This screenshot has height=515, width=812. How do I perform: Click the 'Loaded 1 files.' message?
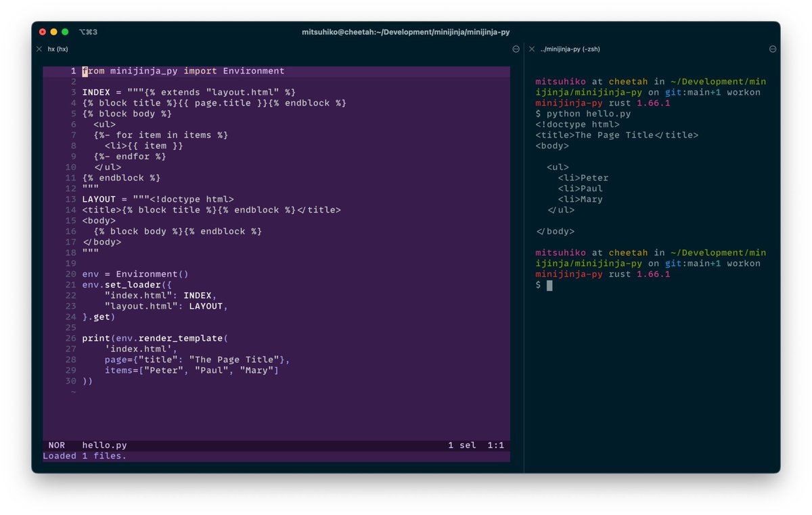point(85,456)
